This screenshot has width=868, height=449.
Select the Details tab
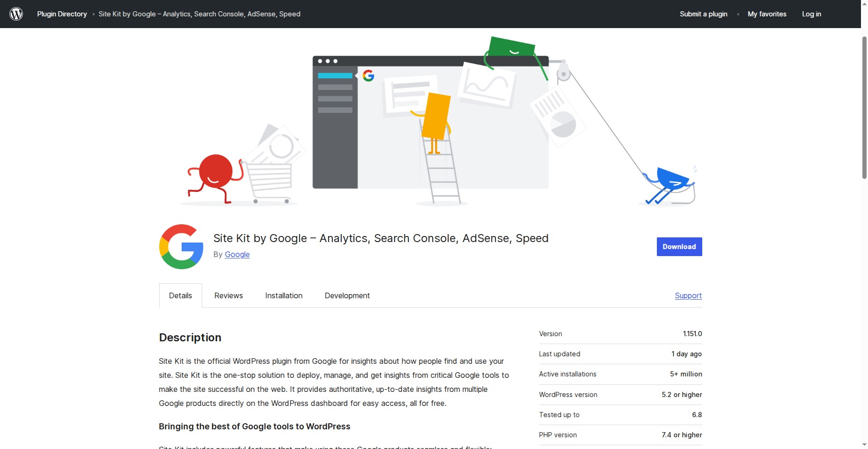pyautogui.click(x=181, y=295)
